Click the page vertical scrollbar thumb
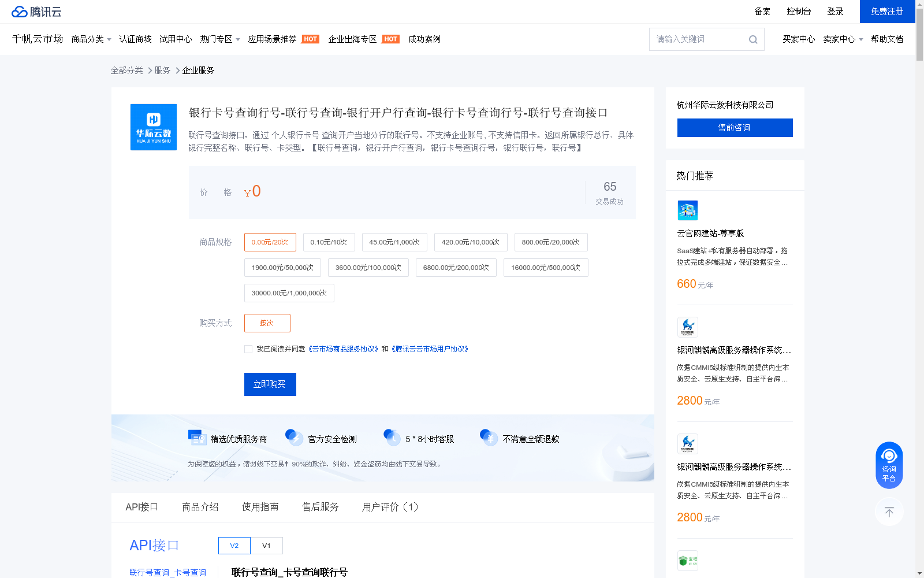This screenshot has height=578, width=924. (x=920, y=35)
